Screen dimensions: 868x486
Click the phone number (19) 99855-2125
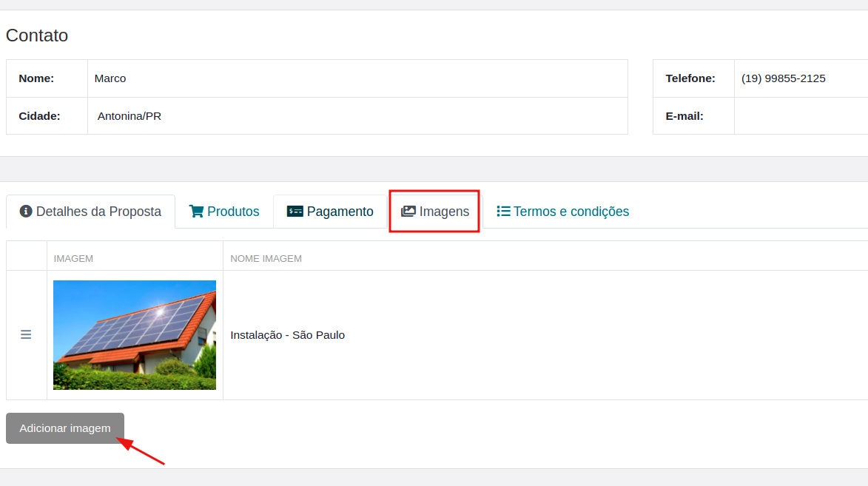(784, 78)
